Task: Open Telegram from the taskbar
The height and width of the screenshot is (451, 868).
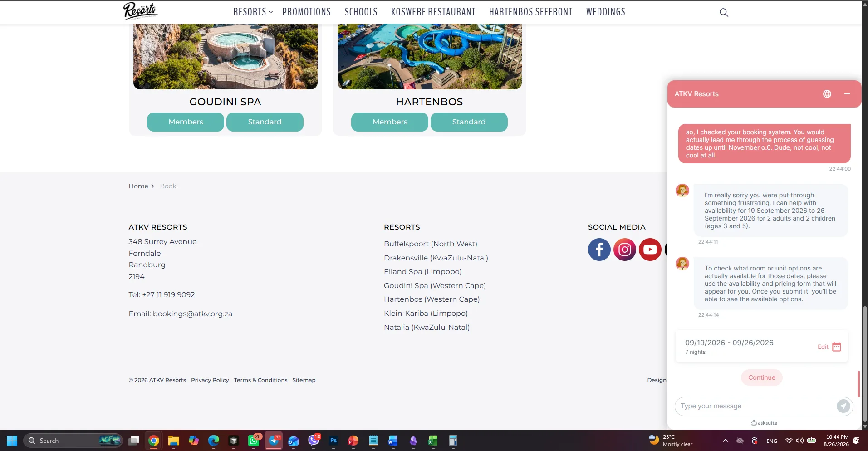Action: click(274, 441)
